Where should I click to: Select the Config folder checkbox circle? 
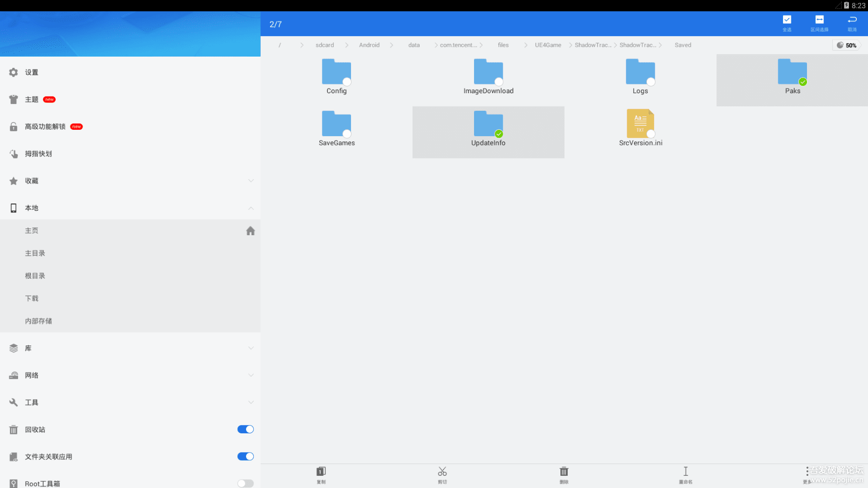pyautogui.click(x=347, y=82)
